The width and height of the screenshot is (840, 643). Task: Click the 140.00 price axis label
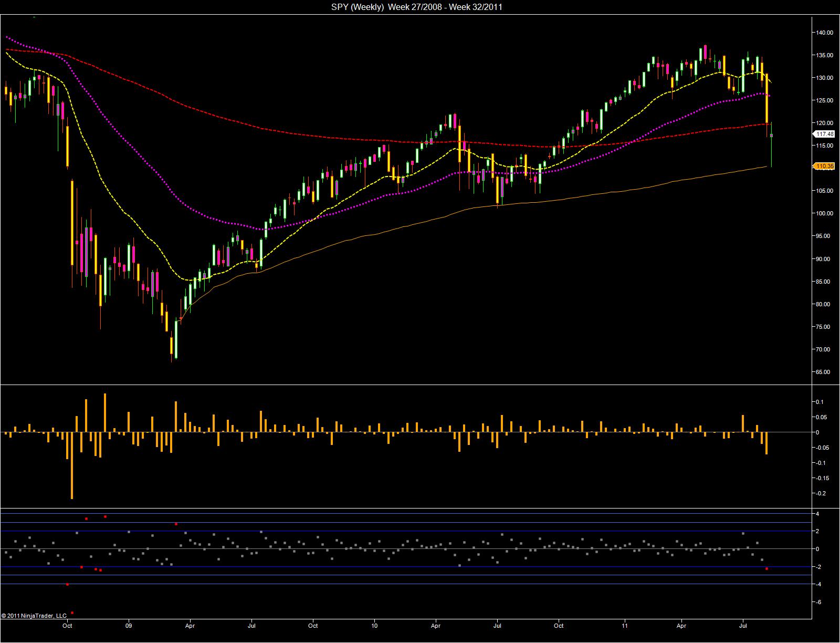(825, 33)
